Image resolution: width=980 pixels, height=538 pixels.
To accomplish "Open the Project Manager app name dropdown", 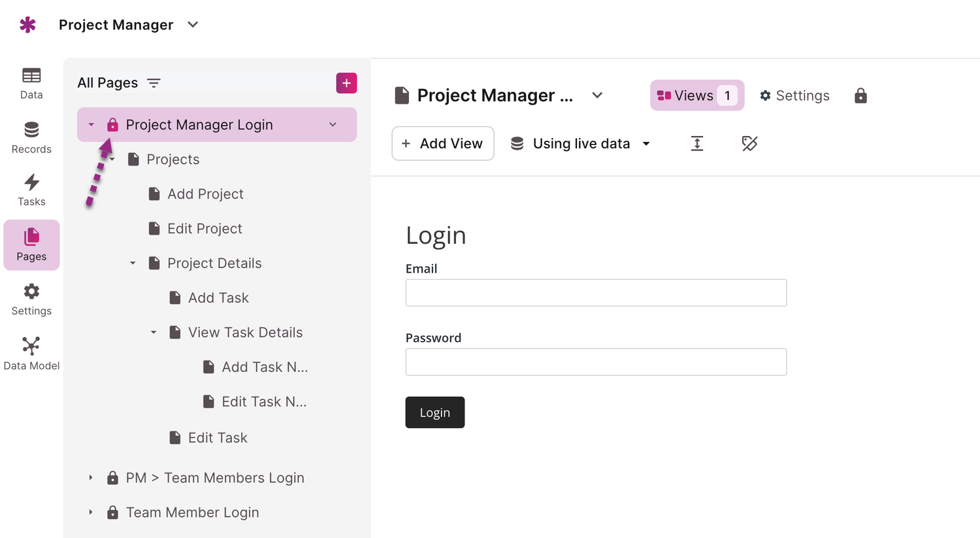I will [193, 25].
